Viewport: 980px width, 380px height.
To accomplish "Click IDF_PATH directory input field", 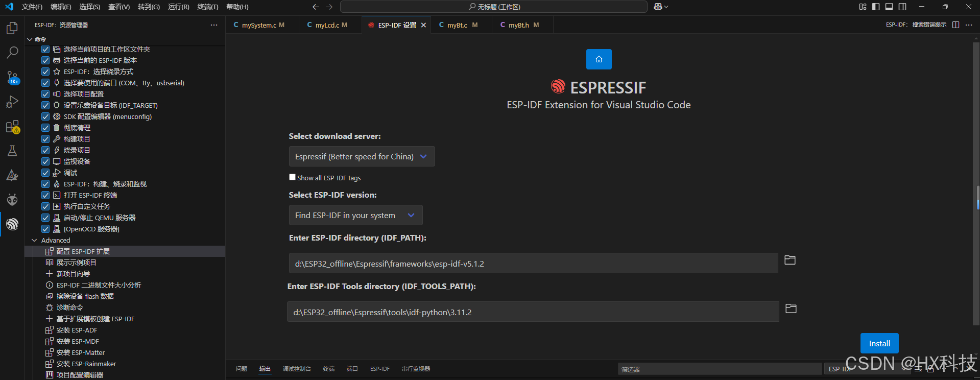I will click(x=533, y=263).
